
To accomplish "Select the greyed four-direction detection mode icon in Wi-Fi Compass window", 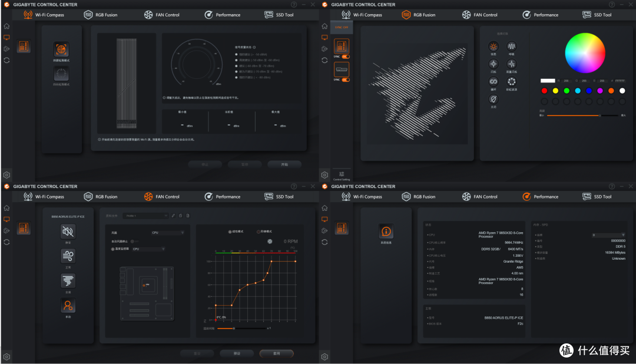I will pyautogui.click(x=61, y=74).
